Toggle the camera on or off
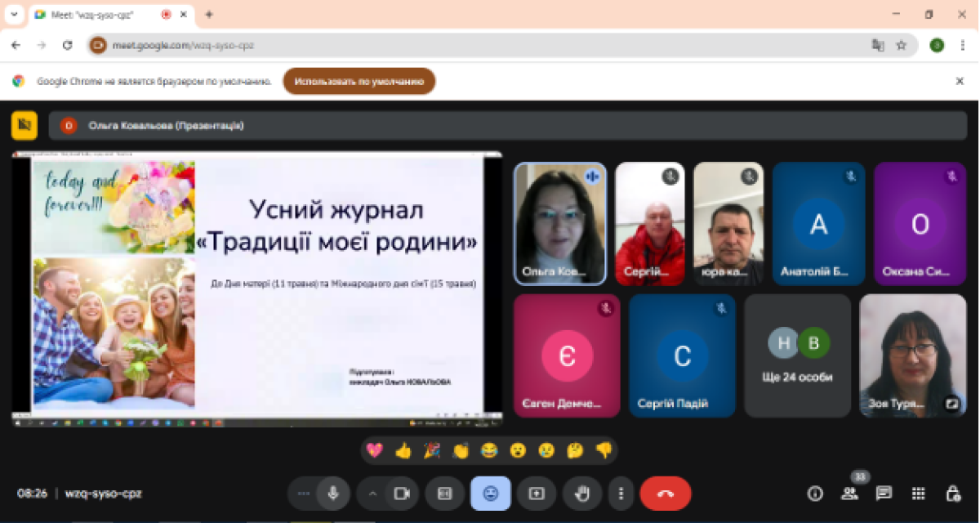Viewport: 980px width, 523px height. 401,494
